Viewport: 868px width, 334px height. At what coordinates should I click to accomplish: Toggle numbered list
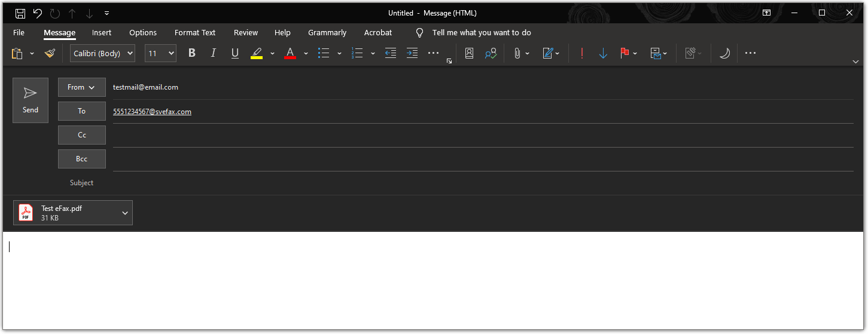click(x=357, y=53)
